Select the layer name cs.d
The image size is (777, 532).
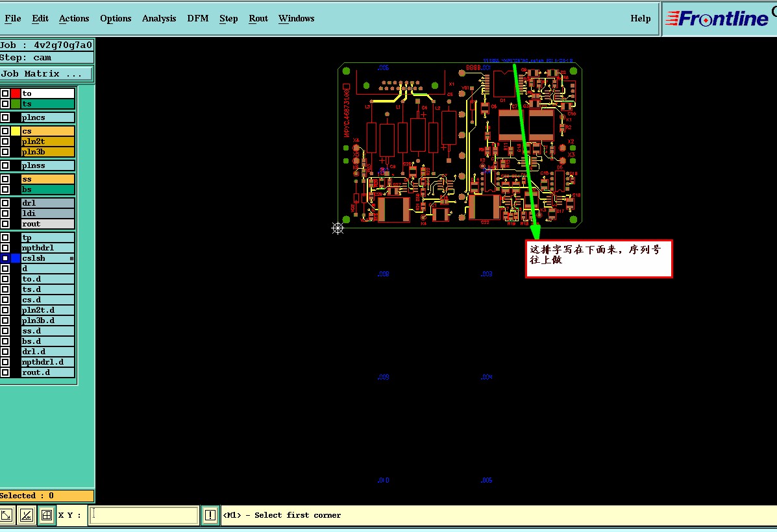click(x=47, y=300)
